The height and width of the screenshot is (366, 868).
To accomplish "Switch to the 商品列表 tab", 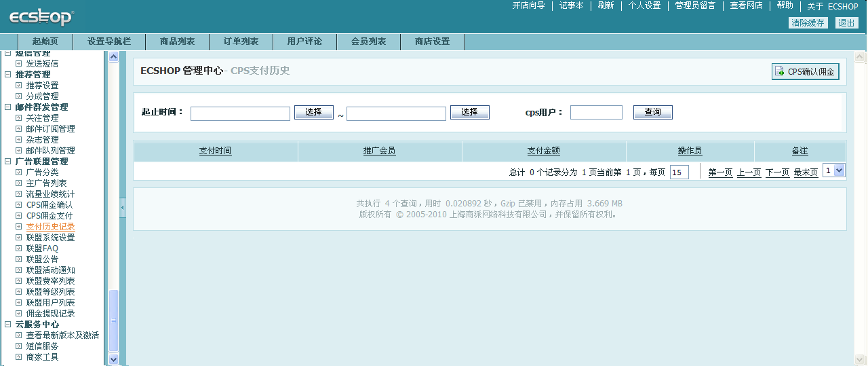I will (x=177, y=41).
